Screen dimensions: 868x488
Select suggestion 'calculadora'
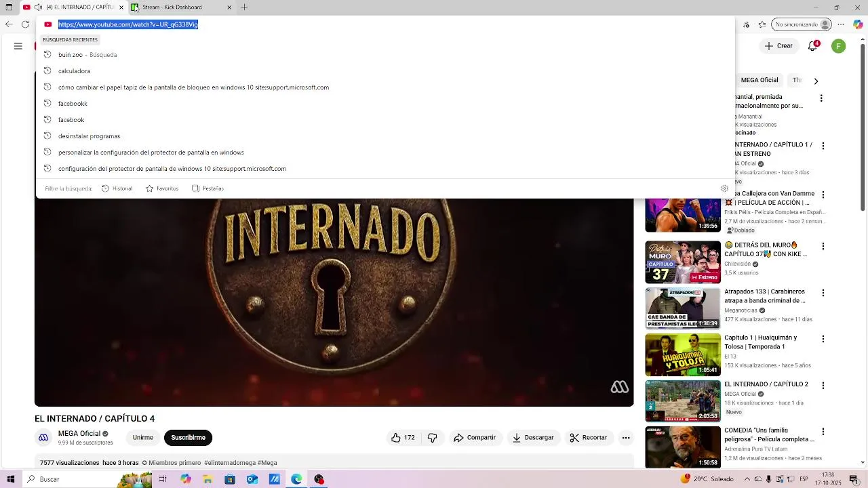(x=385, y=71)
